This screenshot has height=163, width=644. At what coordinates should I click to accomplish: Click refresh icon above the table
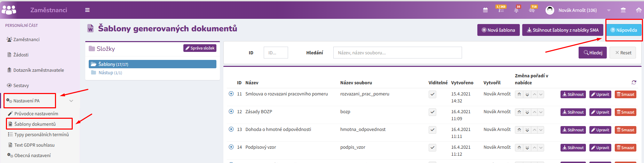634,83
